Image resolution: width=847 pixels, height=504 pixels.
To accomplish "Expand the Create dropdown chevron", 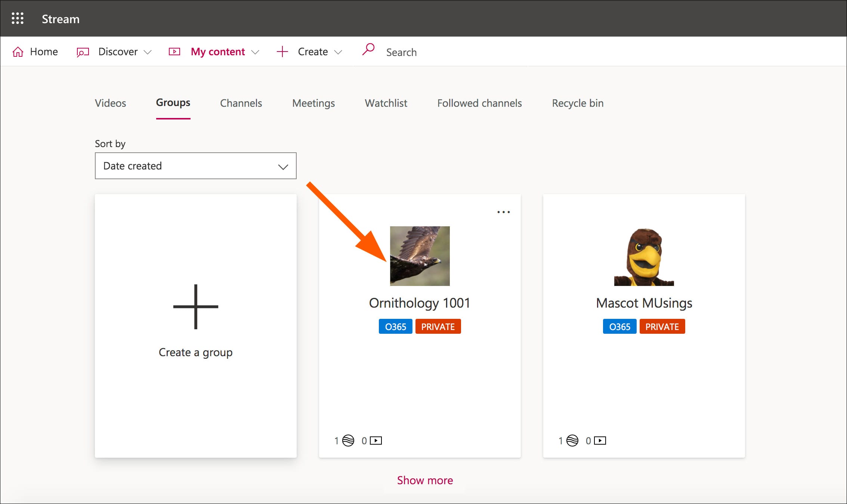I will pyautogui.click(x=338, y=52).
